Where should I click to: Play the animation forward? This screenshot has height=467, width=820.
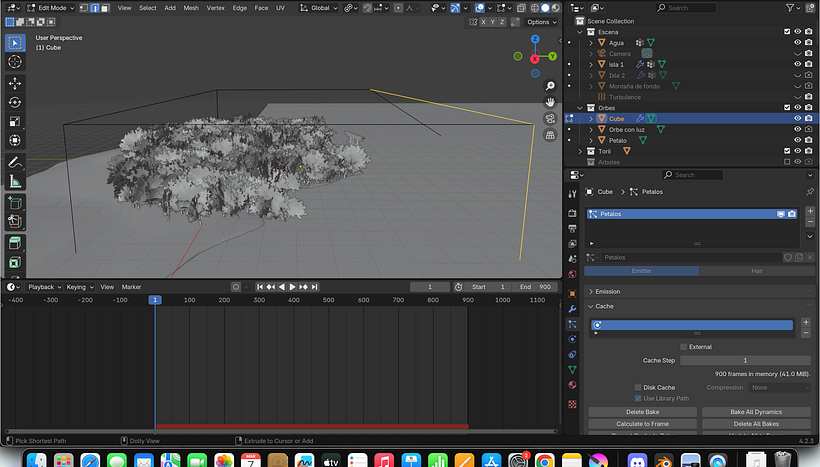point(292,287)
